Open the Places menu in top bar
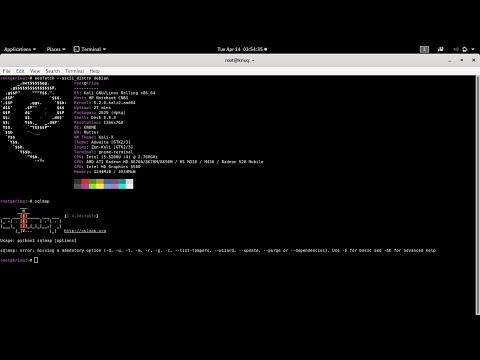Image resolution: width=480 pixels, height=360 pixels. pyautogui.click(x=56, y=49)
